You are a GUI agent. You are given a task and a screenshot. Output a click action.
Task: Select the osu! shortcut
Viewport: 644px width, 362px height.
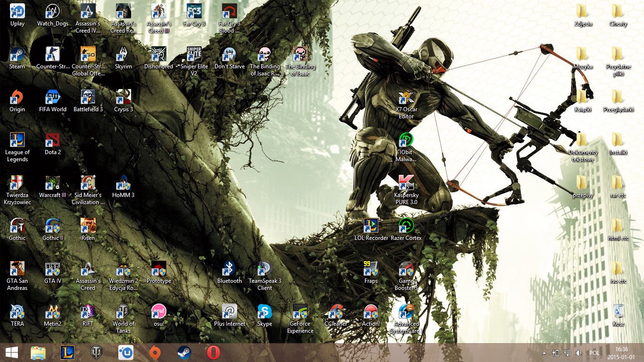pyautogui.click(x=159, y=315)
